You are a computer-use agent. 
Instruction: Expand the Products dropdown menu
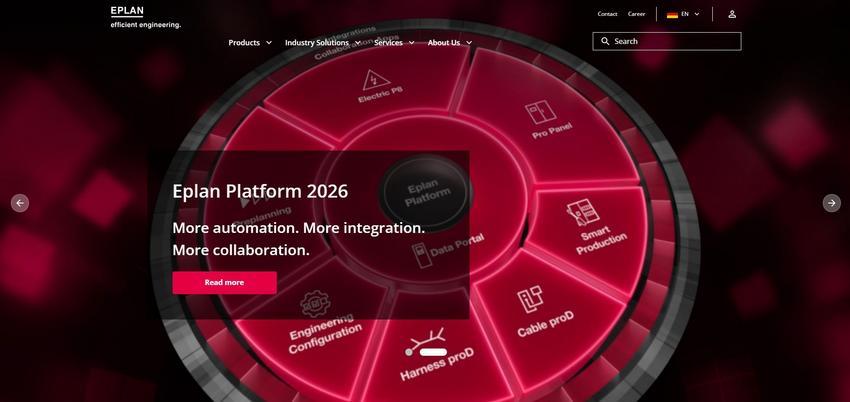(250, 43)
